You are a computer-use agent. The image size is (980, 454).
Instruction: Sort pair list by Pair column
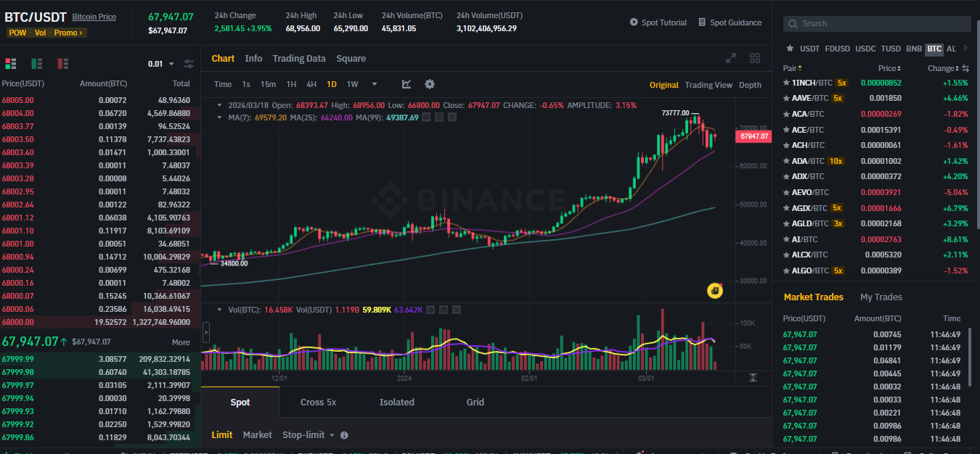[793, 68]
